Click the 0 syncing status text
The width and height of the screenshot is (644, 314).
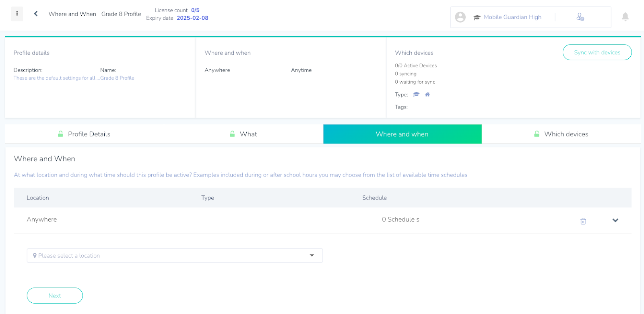point(406,74)
